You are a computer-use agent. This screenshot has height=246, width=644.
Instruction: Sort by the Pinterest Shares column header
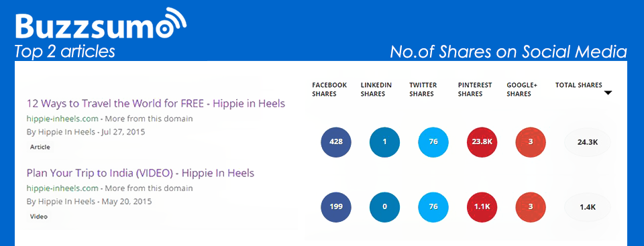(x=475, y=89)
